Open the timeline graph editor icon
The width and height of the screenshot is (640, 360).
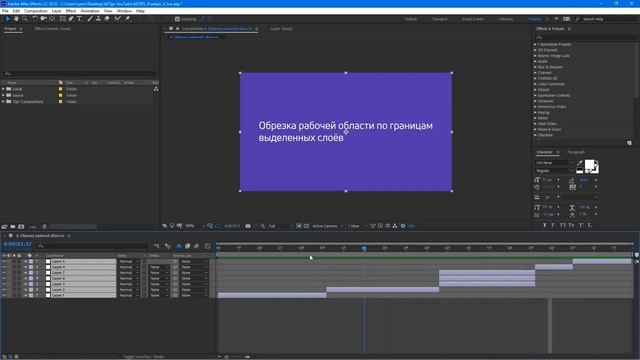click(x=208, y=246)
